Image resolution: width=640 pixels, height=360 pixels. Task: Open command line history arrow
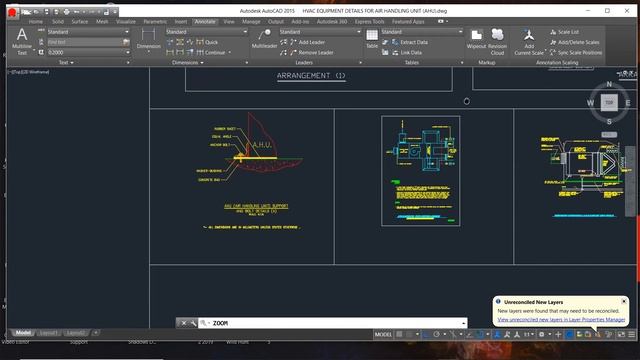click(463, 323)
